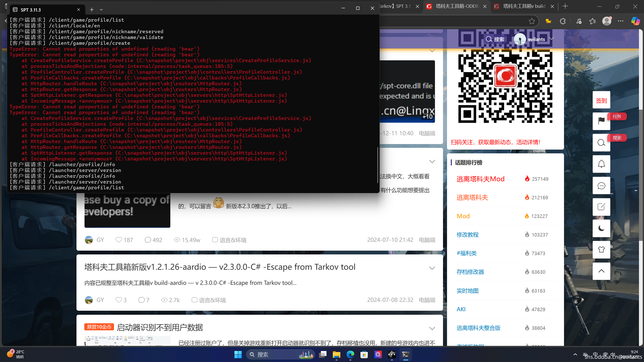Click the yellow extension icon in toolbar

tap(548, 21)
